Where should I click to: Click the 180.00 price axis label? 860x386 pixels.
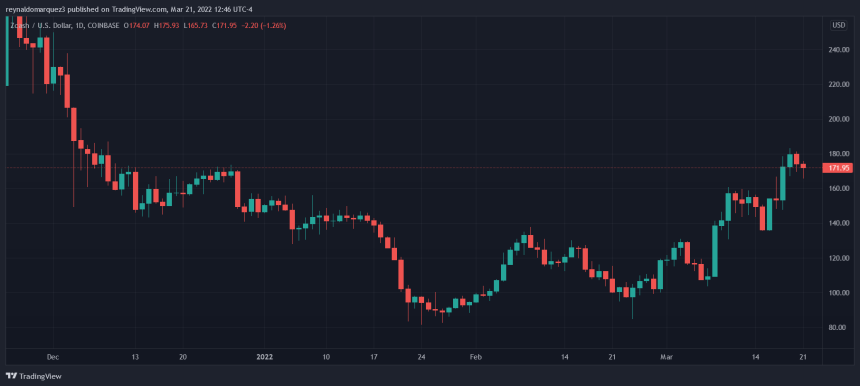click(840, 154)
